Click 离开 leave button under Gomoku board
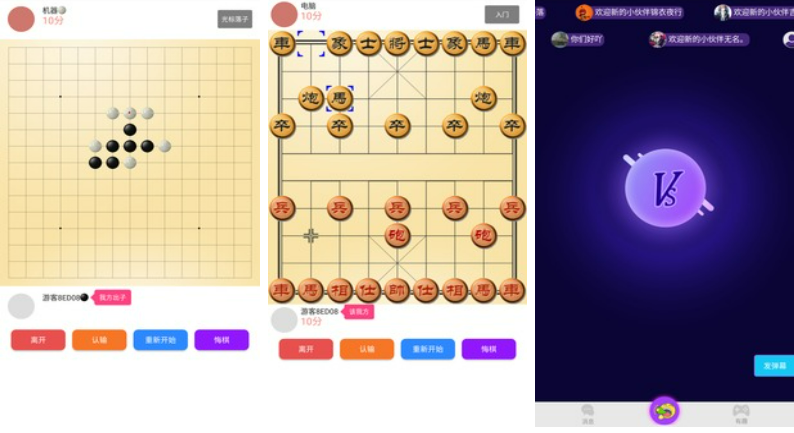The height and width of the screenshot is (433, 794). click(38, 340)
